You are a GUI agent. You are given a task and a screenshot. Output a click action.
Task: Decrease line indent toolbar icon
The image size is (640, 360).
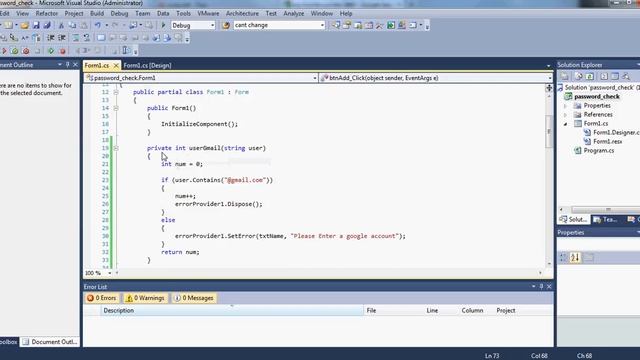point(51,38)
